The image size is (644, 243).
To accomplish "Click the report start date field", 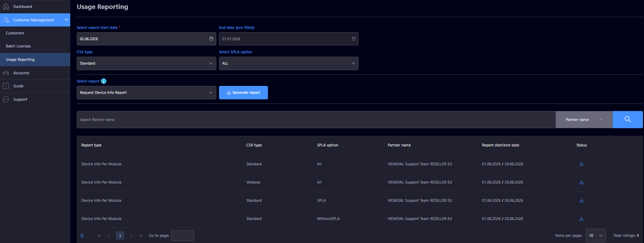I will (146, 39).
